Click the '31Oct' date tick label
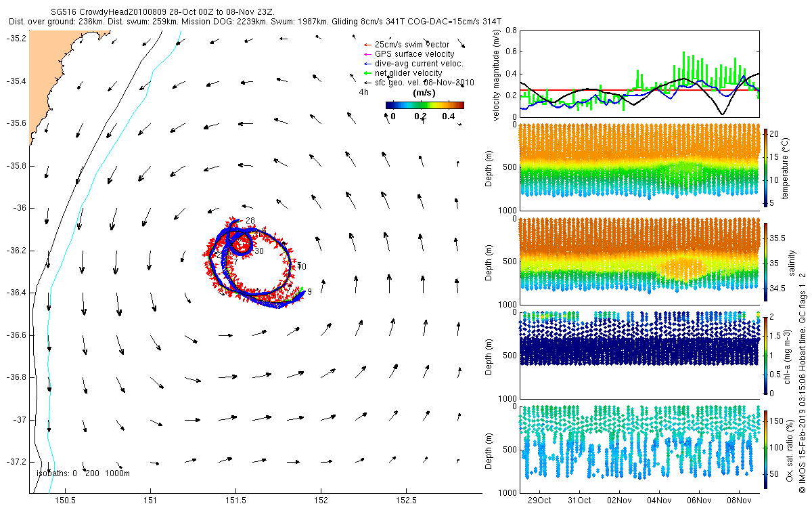 (x=579, y=501)
